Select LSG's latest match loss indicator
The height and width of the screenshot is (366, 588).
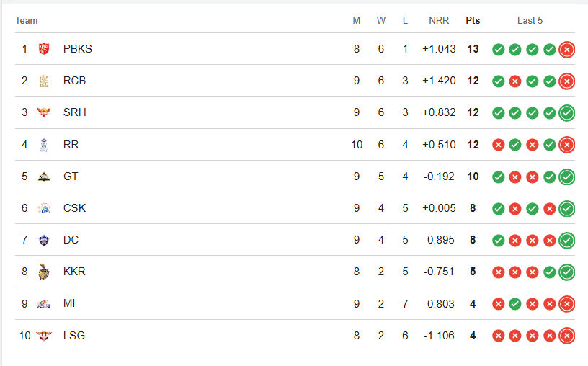coord(566,336)
